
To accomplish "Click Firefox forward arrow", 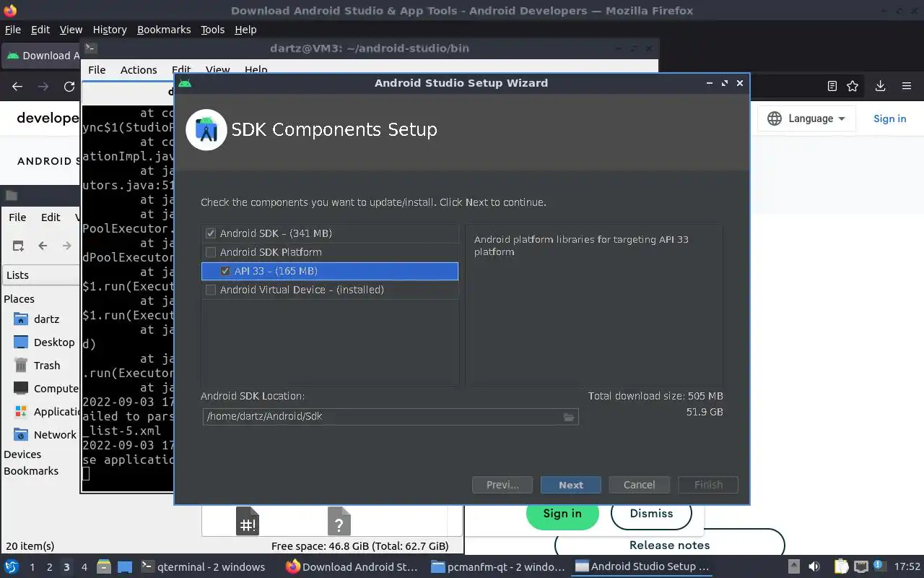I will coord(43,87).
